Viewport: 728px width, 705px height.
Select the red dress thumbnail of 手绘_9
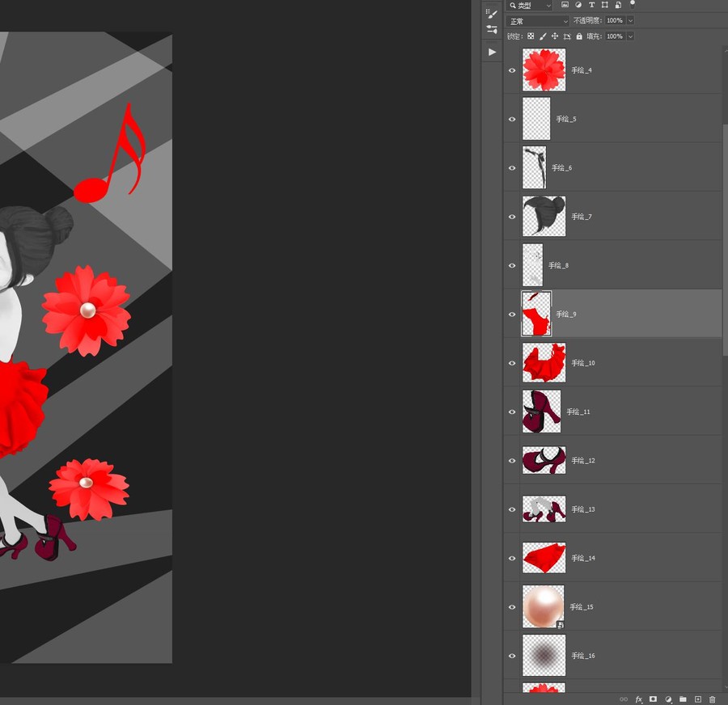[x=536, y=314]
